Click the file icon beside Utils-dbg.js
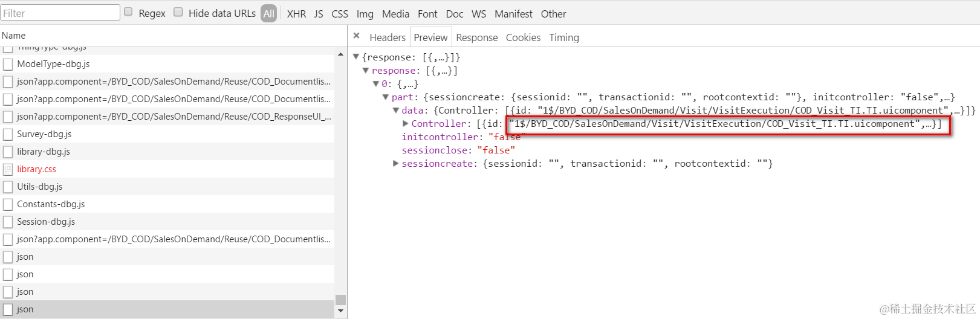 coord(8,187)
